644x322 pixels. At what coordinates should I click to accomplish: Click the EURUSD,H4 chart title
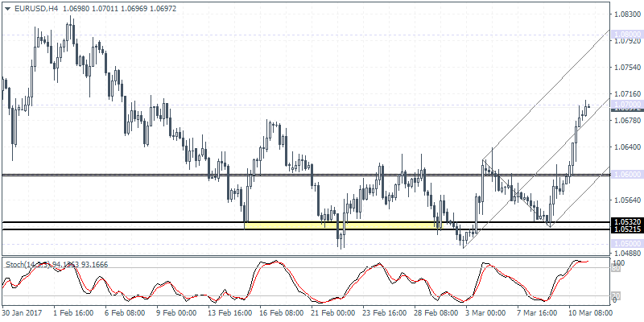coord(34,7)
